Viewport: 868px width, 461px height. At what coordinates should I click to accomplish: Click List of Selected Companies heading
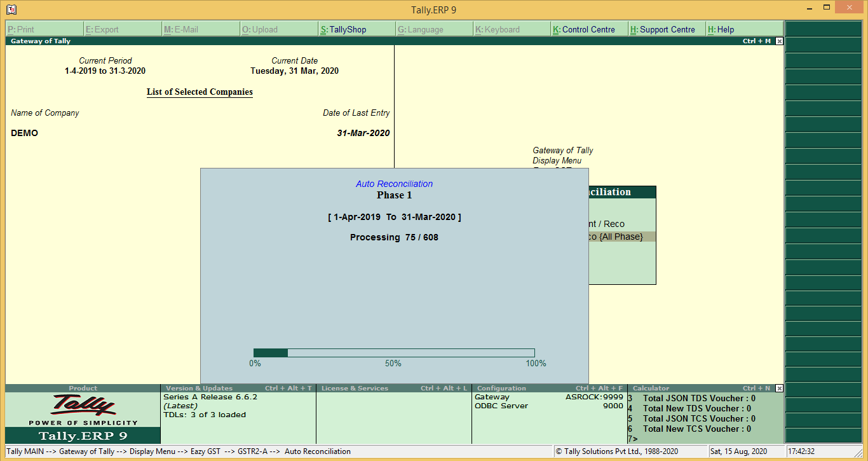click(200, 92)
